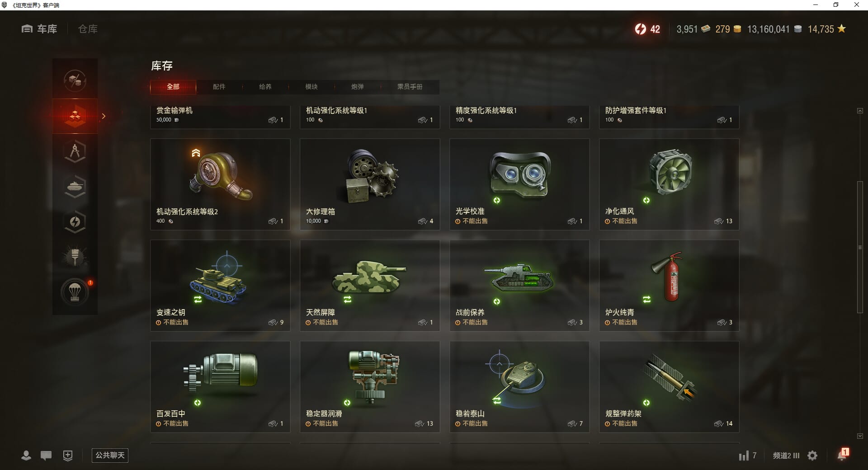Select the compass blueprints sidebar icon
Screen dimensions: 868x470
point(75,151)
